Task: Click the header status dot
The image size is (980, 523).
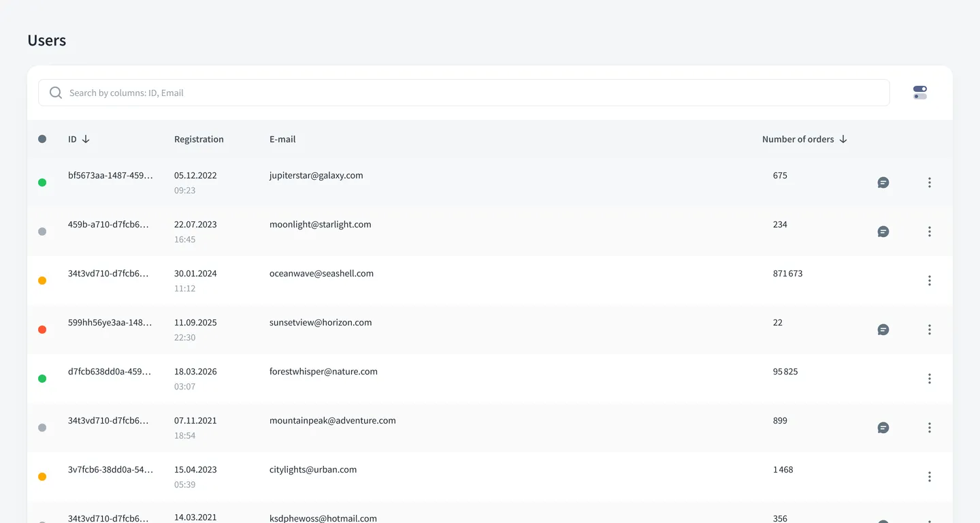Action: (x=42, y=139)
